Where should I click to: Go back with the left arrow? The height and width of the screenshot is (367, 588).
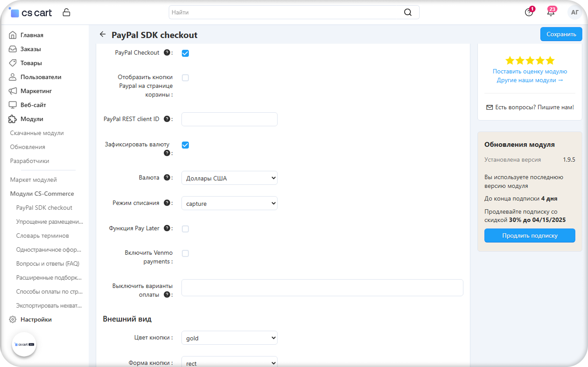point(103,35)
